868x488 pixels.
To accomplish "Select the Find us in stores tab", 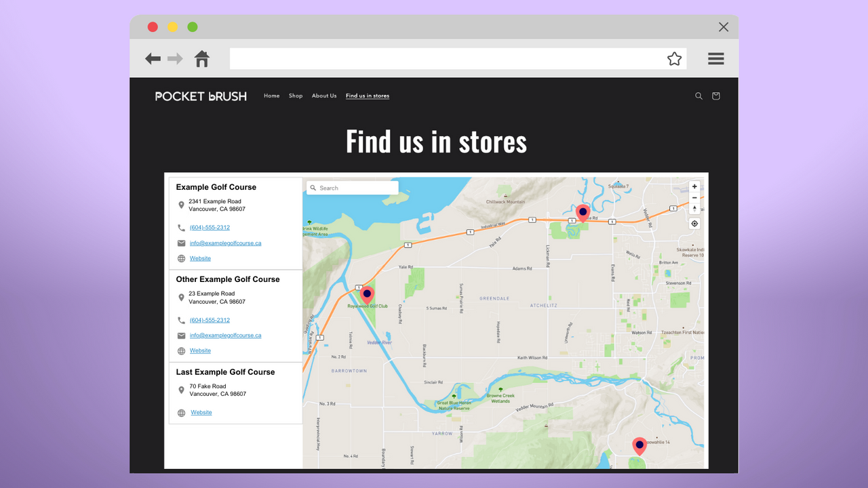I will [x=367, y=96].
